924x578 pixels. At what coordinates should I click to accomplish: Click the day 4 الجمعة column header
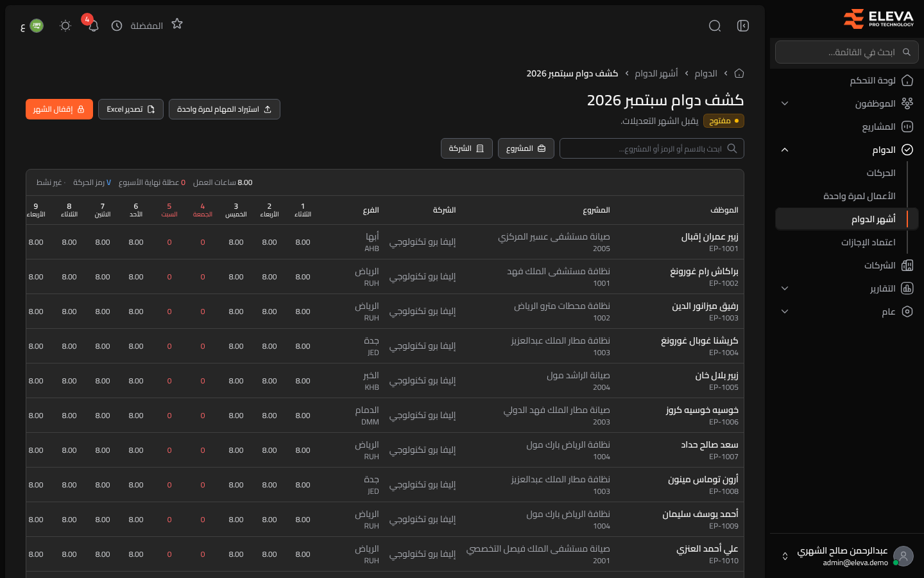[x=203, y=210]
